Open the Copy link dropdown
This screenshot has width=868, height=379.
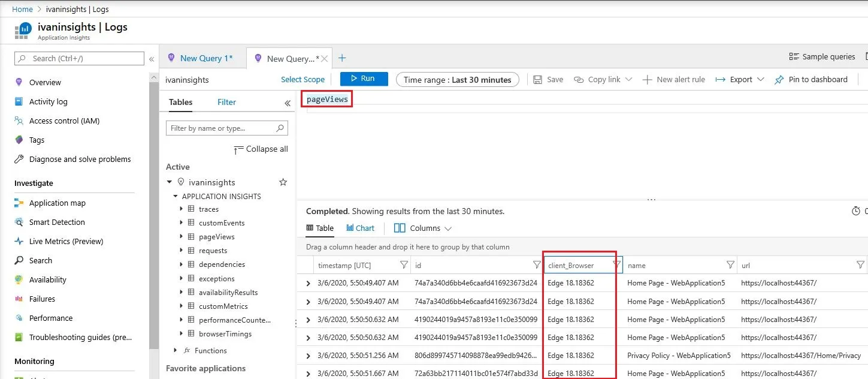[x=603, y=79]
